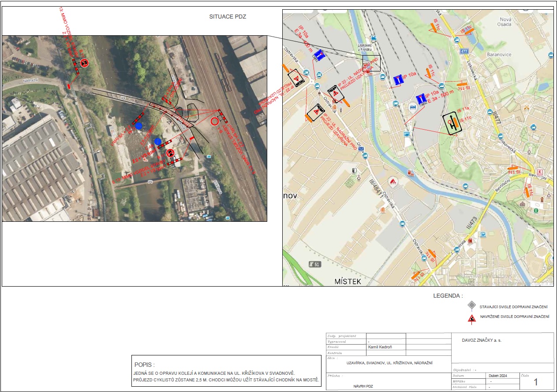557x392 pixels.
Task: Click the DAVOZ ZNAČKY a. s. company text
Action: point(482,340)
